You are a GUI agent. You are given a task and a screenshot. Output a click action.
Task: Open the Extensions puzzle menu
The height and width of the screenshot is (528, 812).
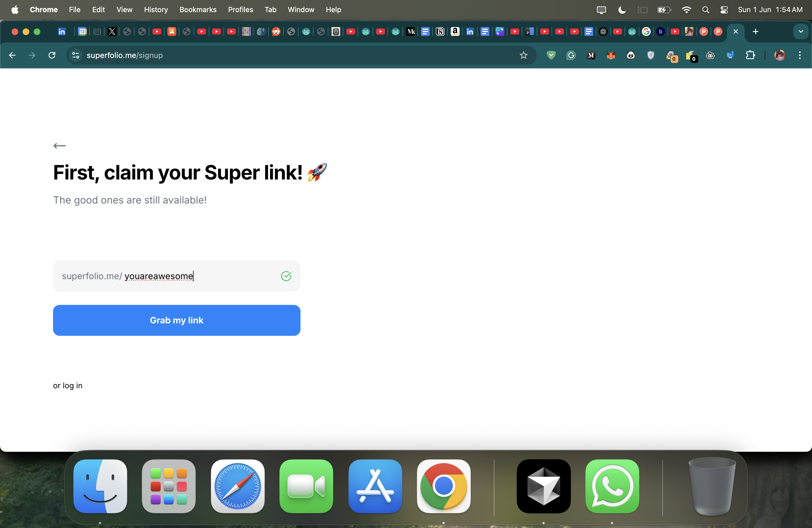click(750, 55)
